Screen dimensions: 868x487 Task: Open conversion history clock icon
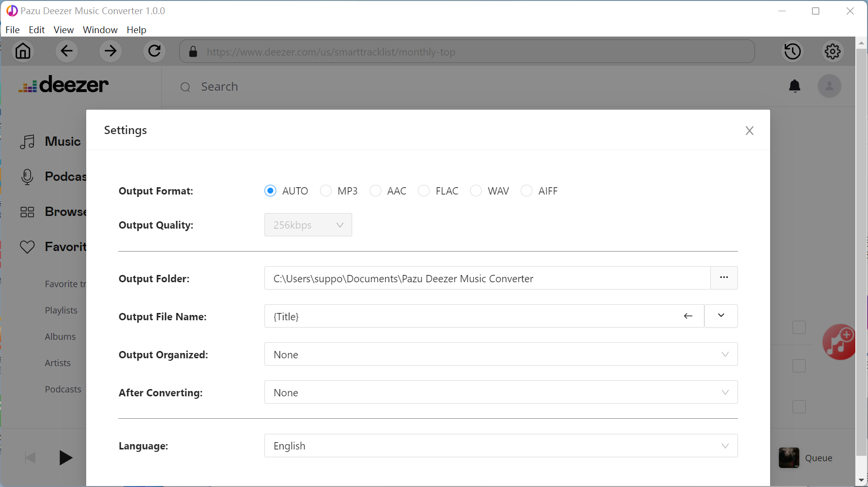[793, 51]
